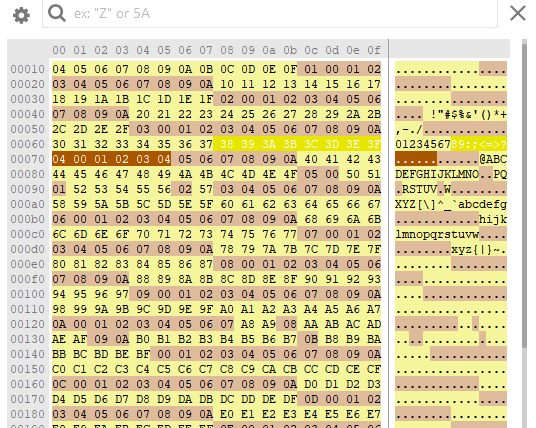Select byte 10 in row 00020
Viewport: 536px width, 428px height.
(227, 84)
